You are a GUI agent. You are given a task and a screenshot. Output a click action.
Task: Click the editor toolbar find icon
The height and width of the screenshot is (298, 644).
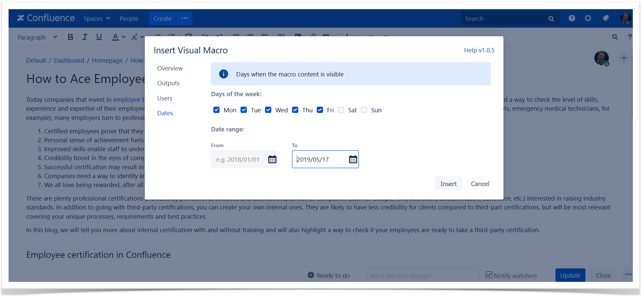(x=615, y=37)
